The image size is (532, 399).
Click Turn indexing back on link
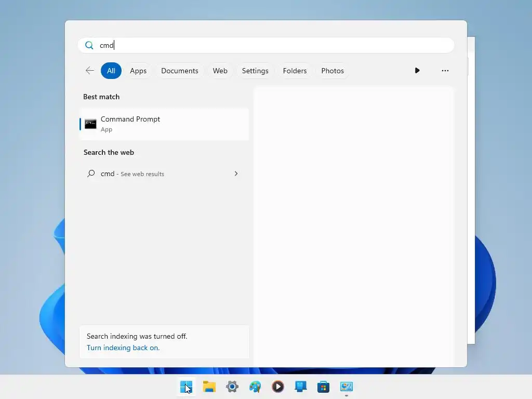(x=123, y=348)
